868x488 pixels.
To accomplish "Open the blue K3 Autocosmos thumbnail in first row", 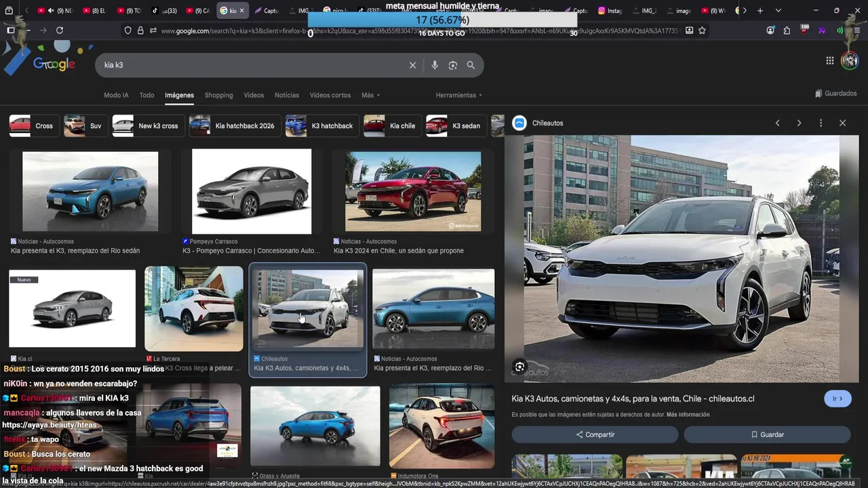I will (x=90, y=192).
